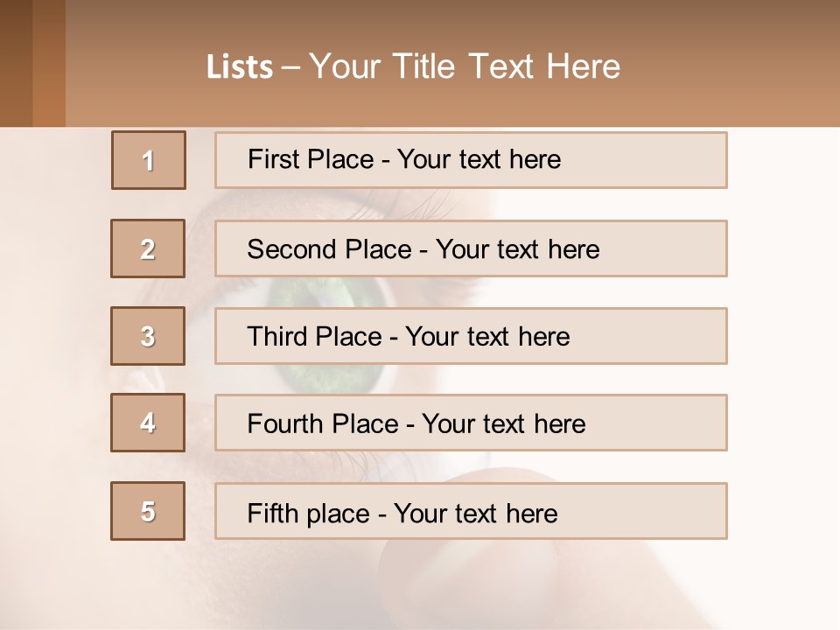
Task: Select the 'Third Place' list item
Action: coord(471,336)
